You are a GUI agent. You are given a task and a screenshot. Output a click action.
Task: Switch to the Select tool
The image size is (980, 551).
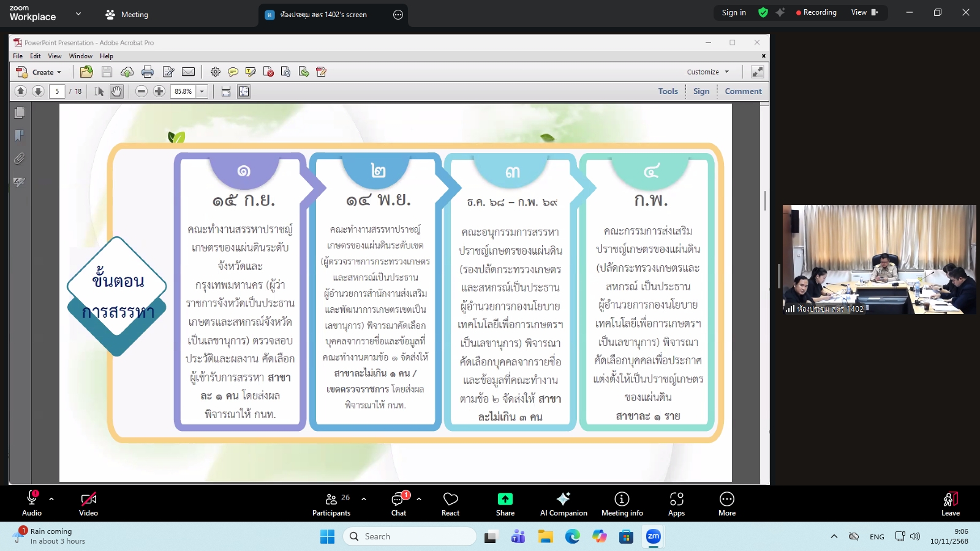tap(98, 91)
